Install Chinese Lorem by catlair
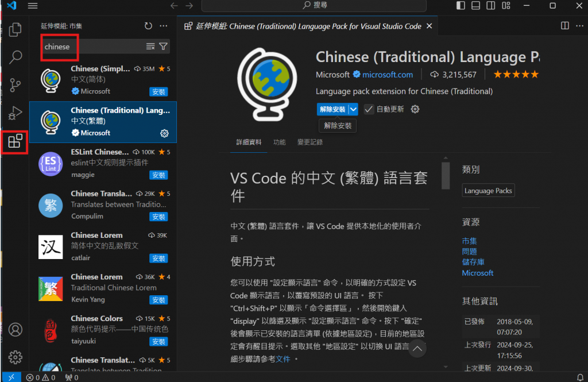Image resolution: width=588 pixels, height=382 pixels. click(158, 258)
